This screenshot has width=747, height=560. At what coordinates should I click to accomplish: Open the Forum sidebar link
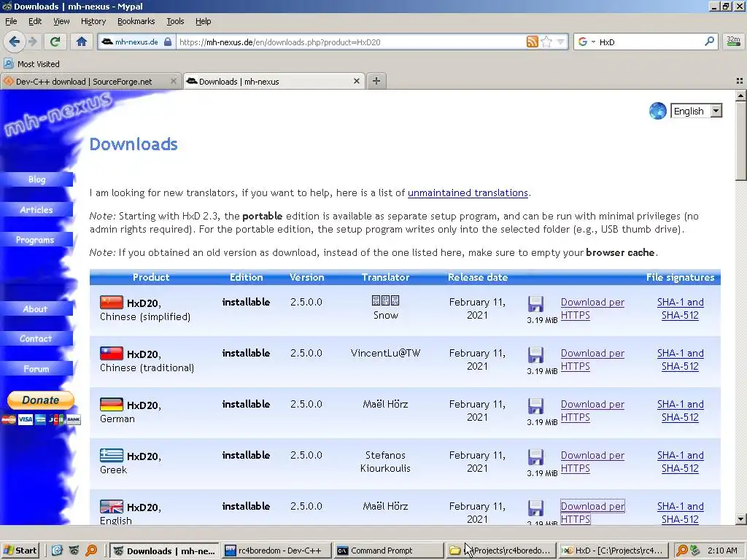tap(36, 368)
